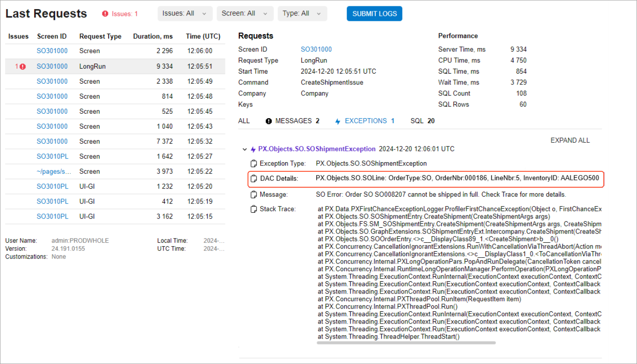The width and height of the screenshot is (637, 364).
Task: Click the lightning bolt icon beside SOShipmentException
Action: tap(253, 149)
